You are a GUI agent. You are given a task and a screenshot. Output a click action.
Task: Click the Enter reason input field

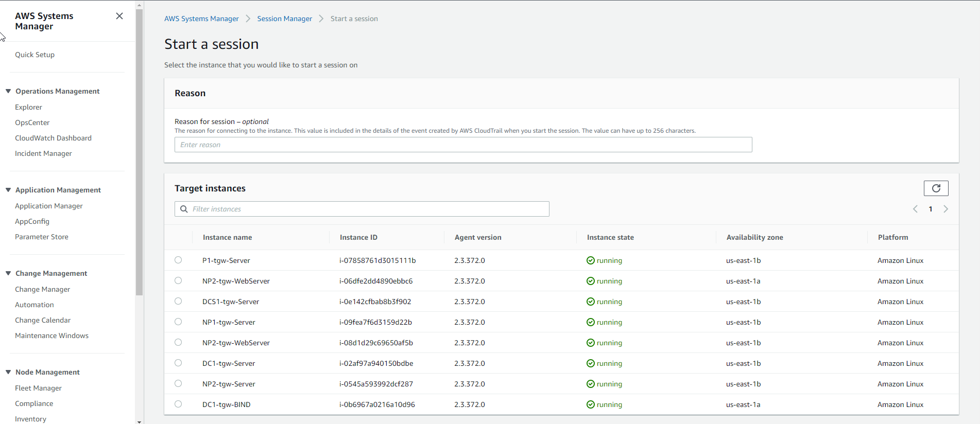pyautogui.click(x=463, y=145)
